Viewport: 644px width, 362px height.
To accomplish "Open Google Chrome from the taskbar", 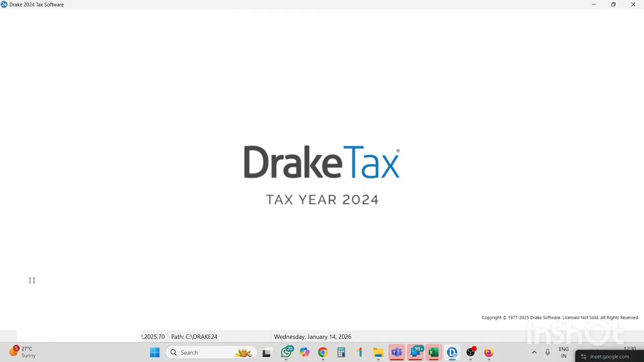I will 323,352.
